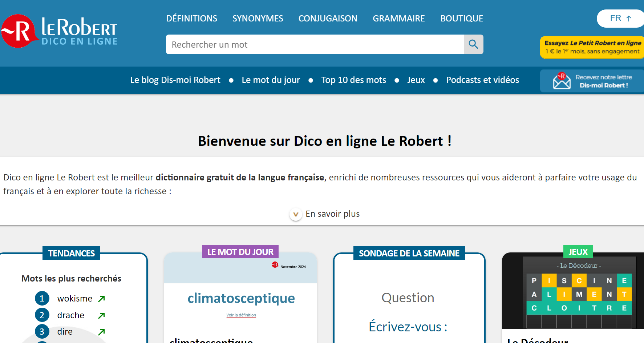Click the Le Robert logo
This screenshot has height=343, width=644.
coord(59,31)
